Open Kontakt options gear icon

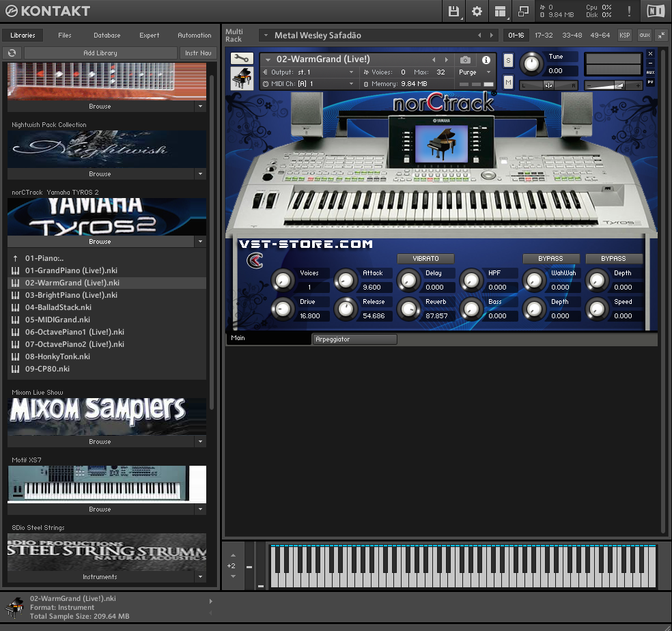click(x=477, y=11)
